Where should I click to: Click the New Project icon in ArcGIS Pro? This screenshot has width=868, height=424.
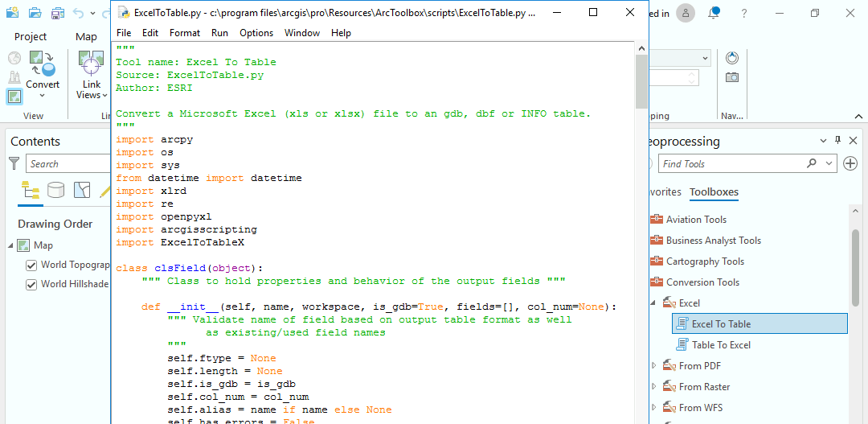[12, 11]
